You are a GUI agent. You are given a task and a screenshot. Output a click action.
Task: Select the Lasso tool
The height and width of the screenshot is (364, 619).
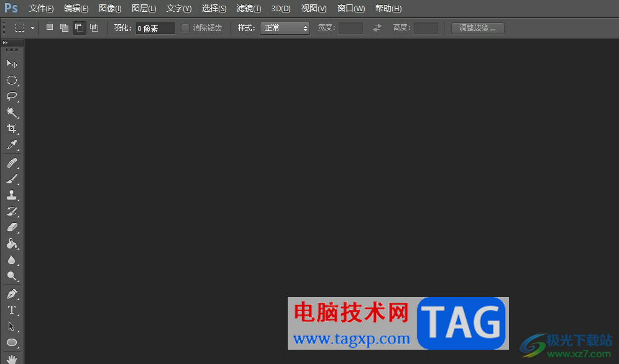click(x=12, y=96)
